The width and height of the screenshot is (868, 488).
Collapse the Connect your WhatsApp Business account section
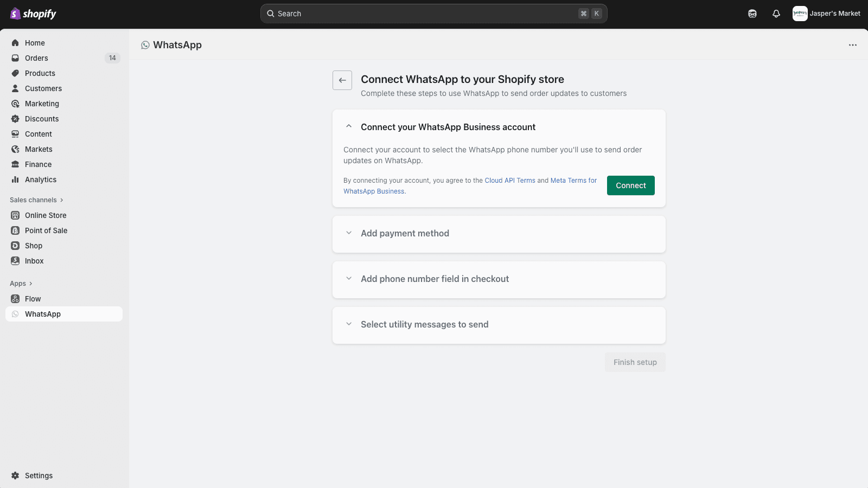(349, 126)
